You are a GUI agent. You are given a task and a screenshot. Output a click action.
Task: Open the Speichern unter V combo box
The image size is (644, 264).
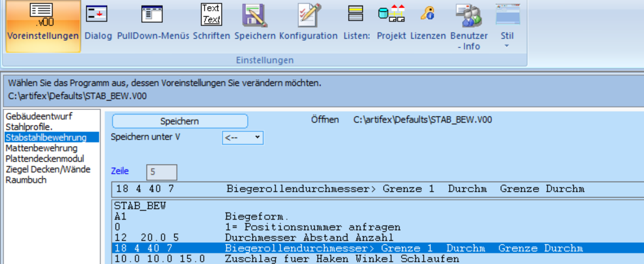coord(243,137)
